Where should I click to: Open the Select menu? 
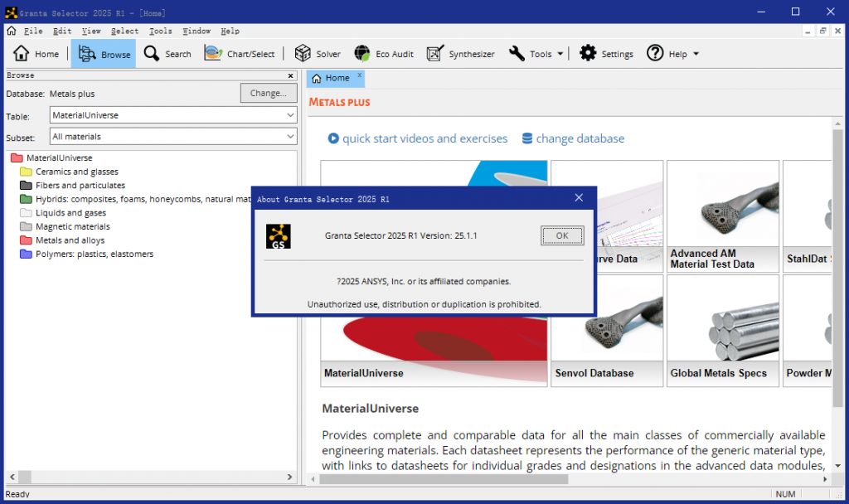pos(124,31)
